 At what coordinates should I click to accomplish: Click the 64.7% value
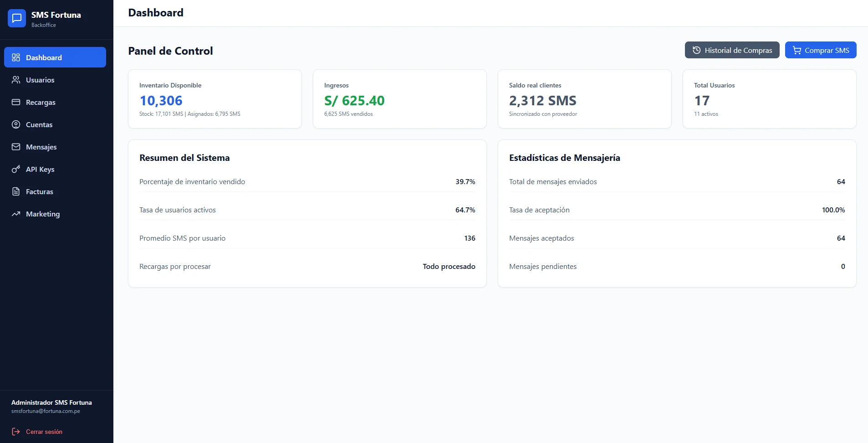point(465,210)
